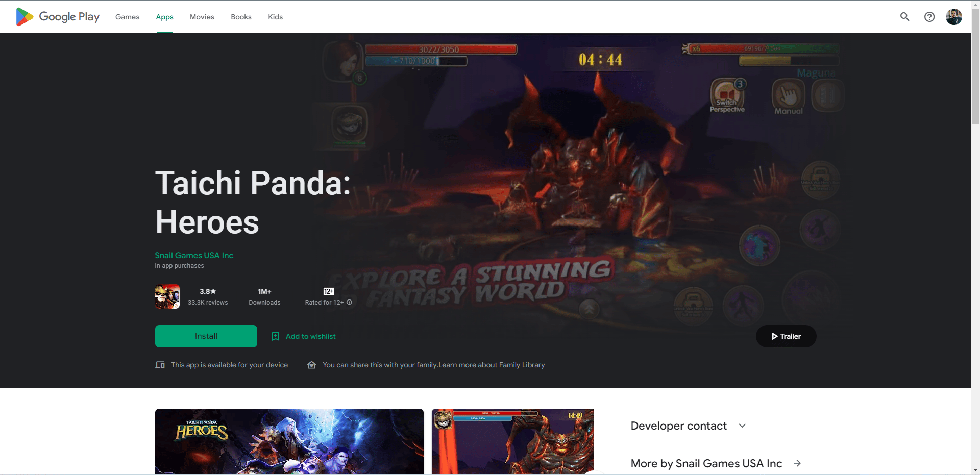Click the content rating info icon
Viewport: 980px width, 475px height.
pyautogui.click(x=350, y=302)
